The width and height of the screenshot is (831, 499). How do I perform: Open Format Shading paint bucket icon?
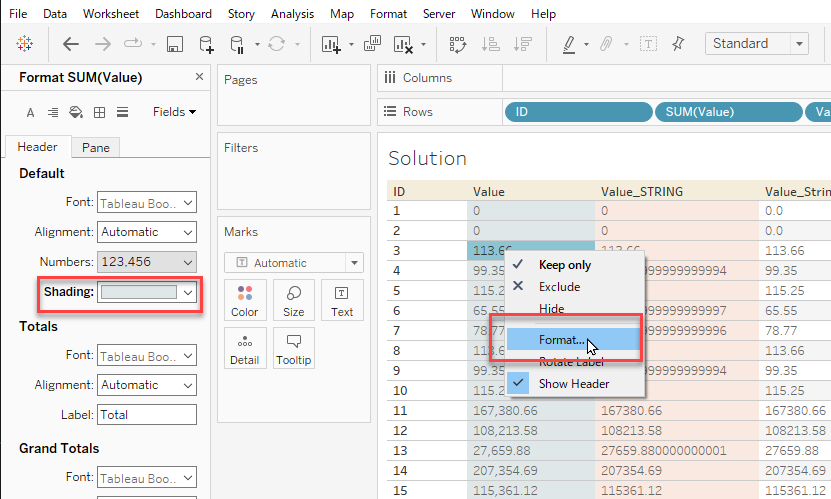(76, 112)
